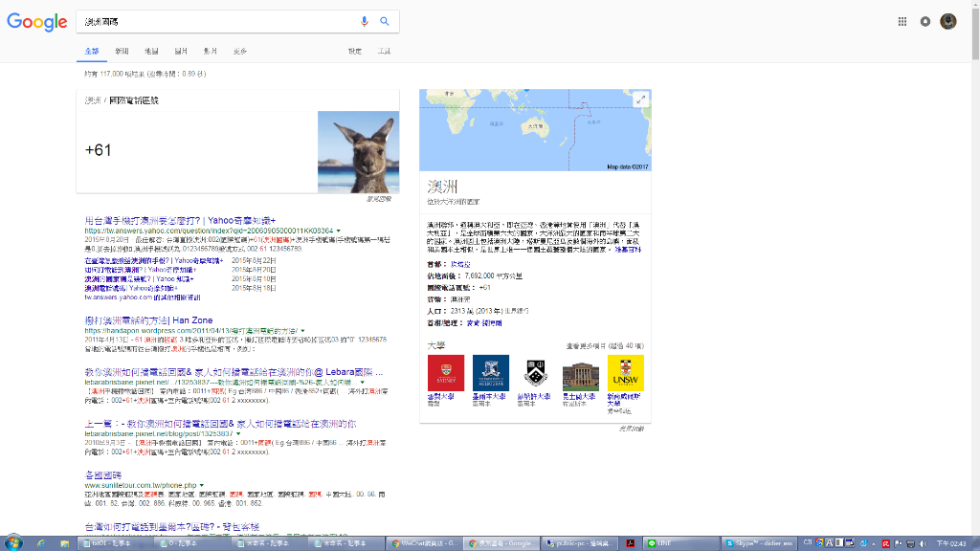Screen dimensions: 980x551
Task: Click into the Google search input field
Action: click(215, 21)
